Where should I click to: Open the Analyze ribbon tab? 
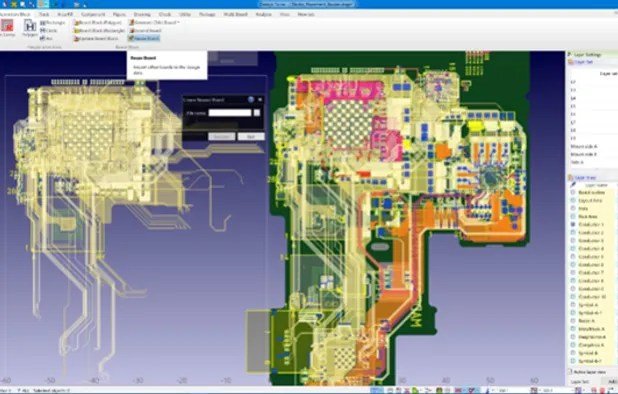[264, 14]
